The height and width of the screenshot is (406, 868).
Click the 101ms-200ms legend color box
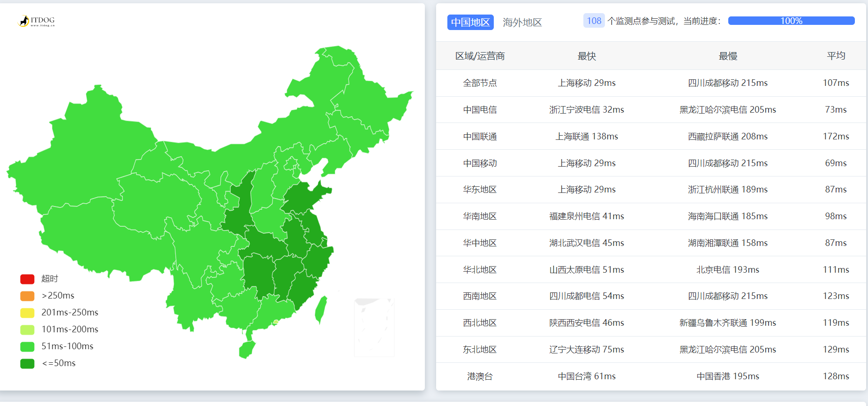27,330
